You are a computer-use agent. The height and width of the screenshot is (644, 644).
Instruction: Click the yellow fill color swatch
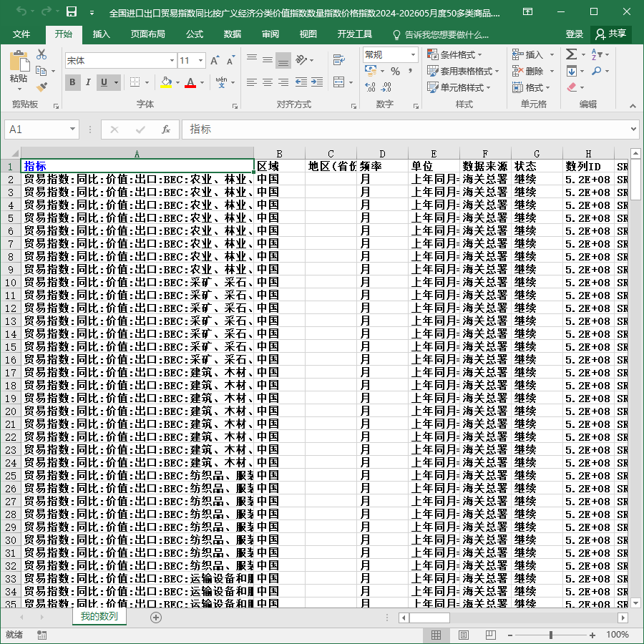166,82
